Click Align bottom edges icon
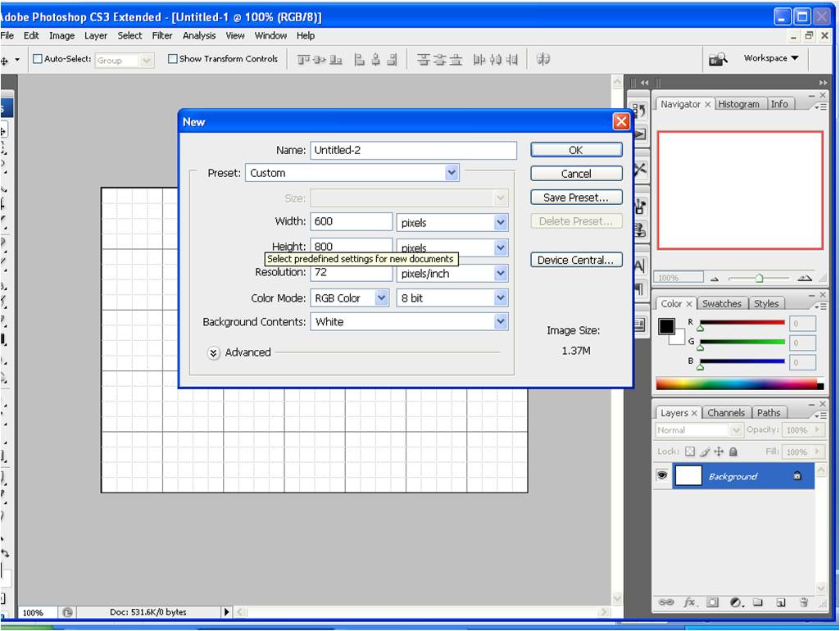The image size is (840, 631). 336,60
